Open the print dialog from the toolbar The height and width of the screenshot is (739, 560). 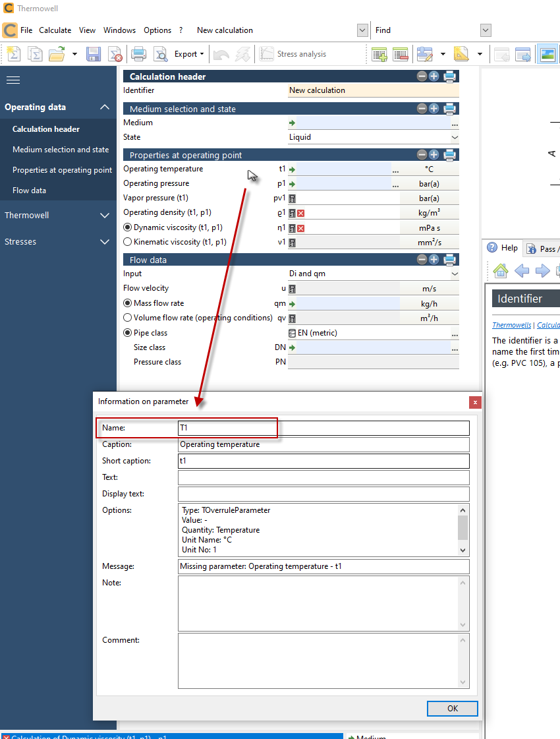coord(138,54)
